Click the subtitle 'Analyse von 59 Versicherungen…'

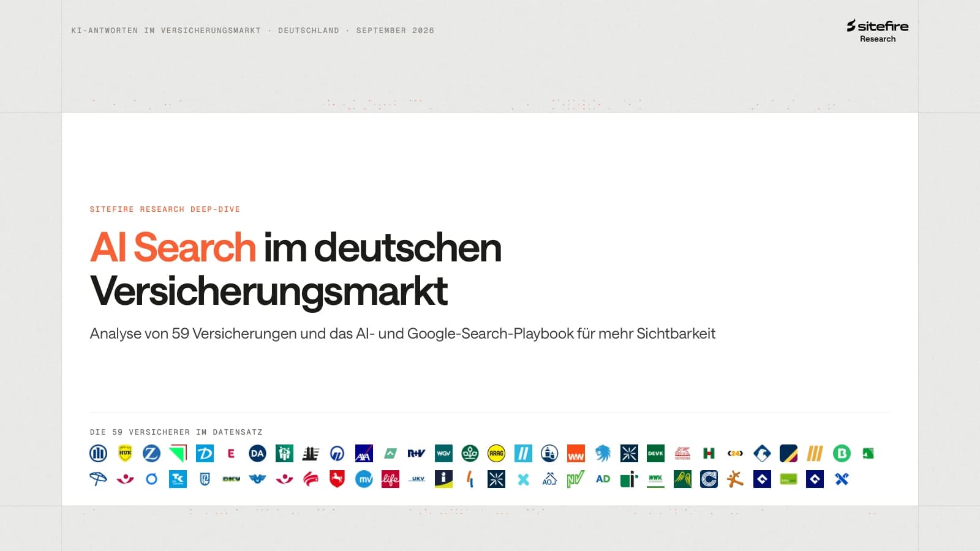pyautogui.click(x=402, y=334)
